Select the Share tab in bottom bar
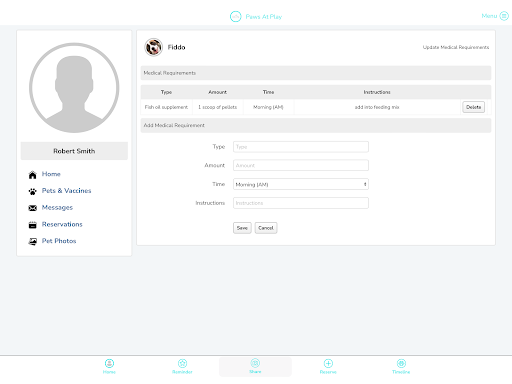Viewport: 512px width, 384px height. 255,367
